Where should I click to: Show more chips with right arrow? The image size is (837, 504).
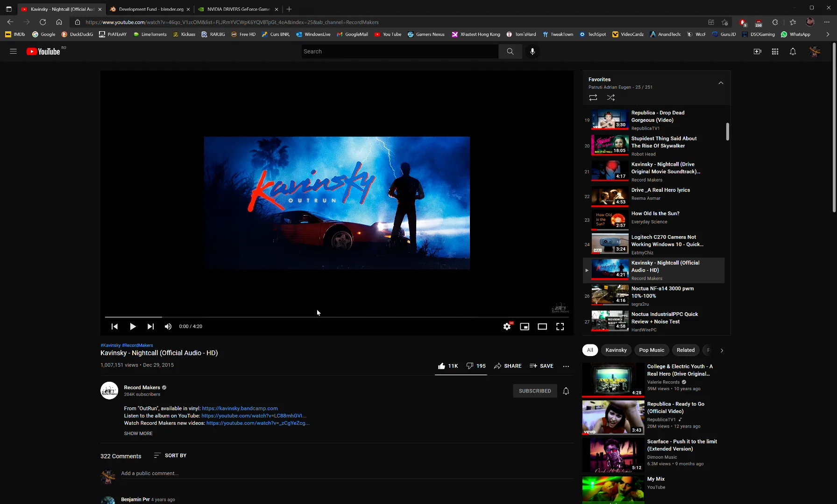(722, 350)
